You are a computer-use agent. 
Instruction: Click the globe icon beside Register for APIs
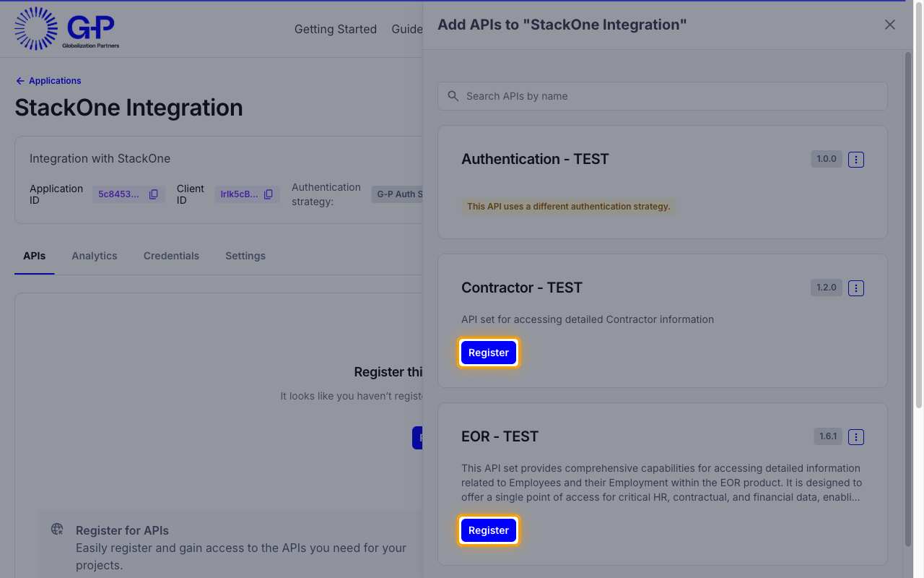57,529
